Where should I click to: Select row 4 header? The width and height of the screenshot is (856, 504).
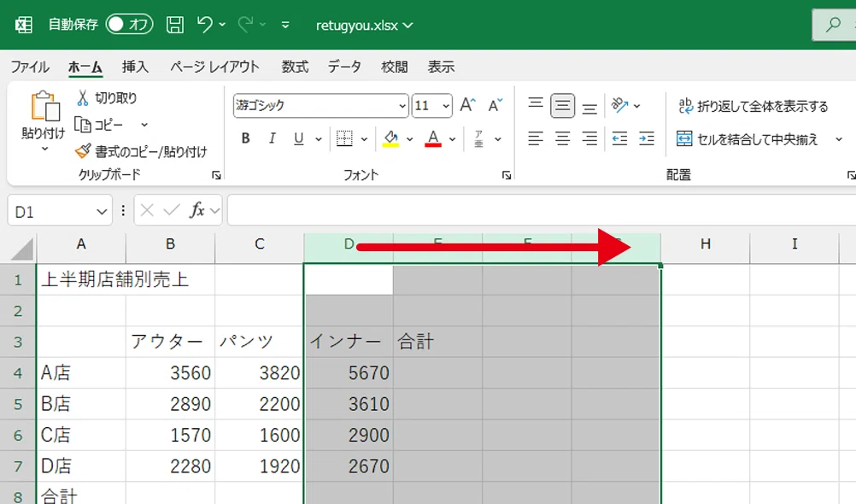18,373
